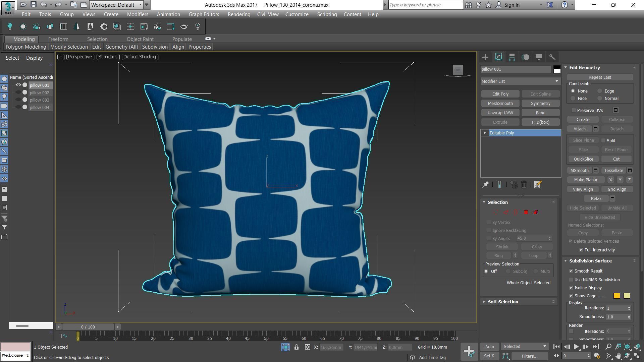The width and height of the screenshot is (644, 362).
Task: Switch to the Freeform ribbon tab
Action: point(58,39)
